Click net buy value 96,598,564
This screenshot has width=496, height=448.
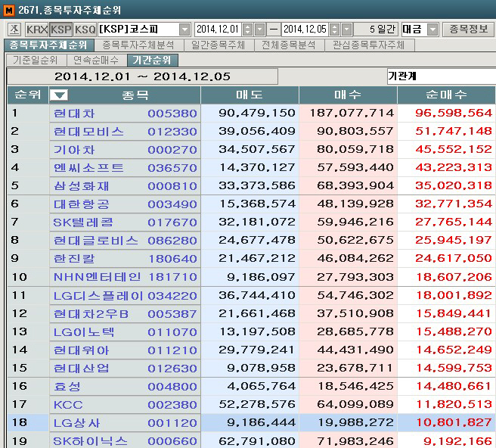click(454, 113)
